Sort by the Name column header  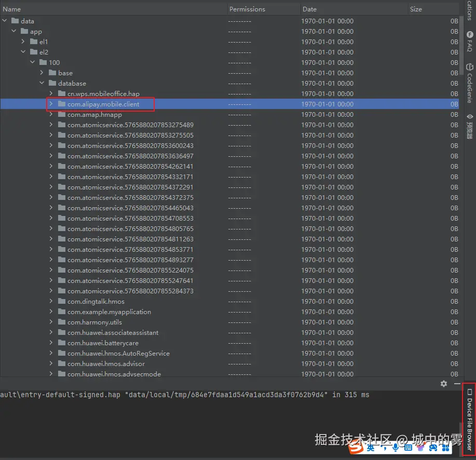[114, 9]
